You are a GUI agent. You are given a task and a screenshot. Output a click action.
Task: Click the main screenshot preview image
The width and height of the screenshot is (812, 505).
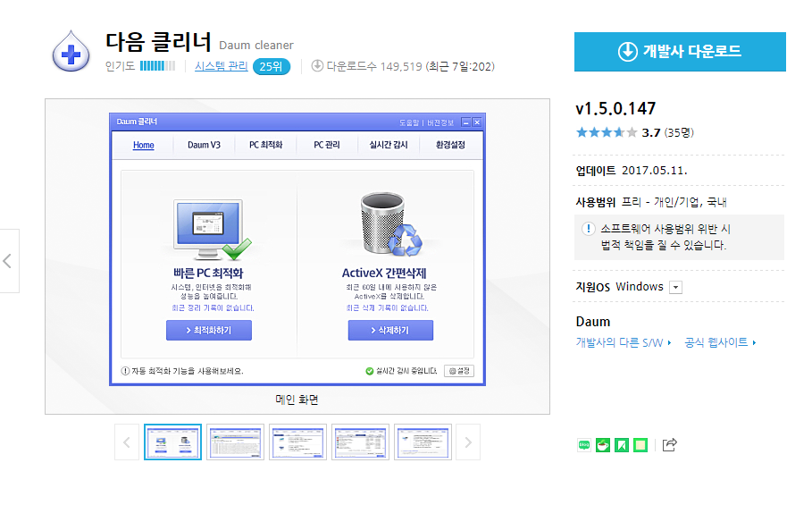(x=297, y=249)
